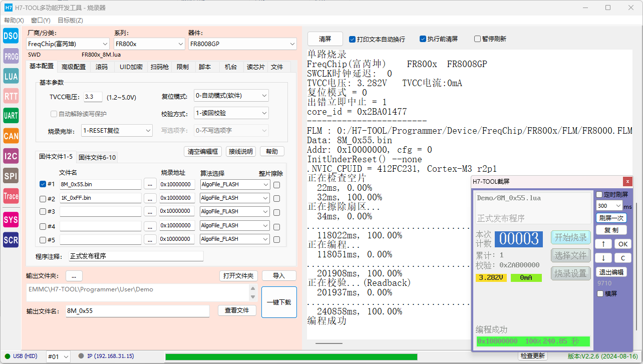Image resolution: width=643 pixels, height=364 pixels.
Task: Enable firmware file #2 checkbox
Action: pyautogui.click(x=43, y=198)
